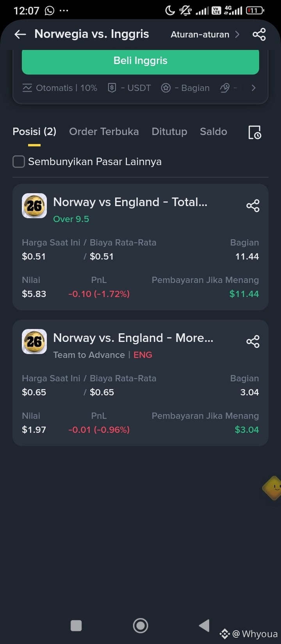Tap the back arrow icon
This screenshot has width=281, height=644.
click(20, 34)
